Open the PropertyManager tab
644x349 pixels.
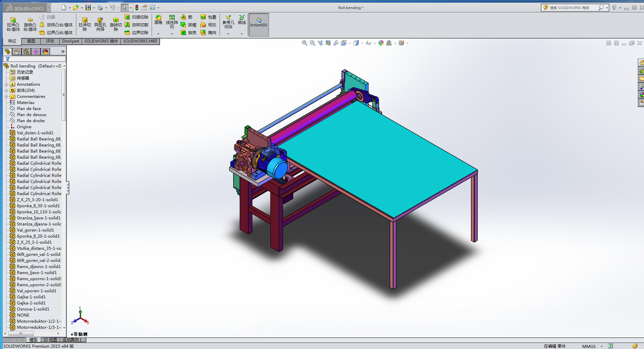(17, 52)
